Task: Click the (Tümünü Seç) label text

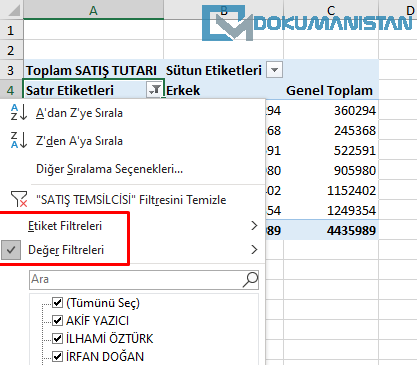Action: click(103, 303)
